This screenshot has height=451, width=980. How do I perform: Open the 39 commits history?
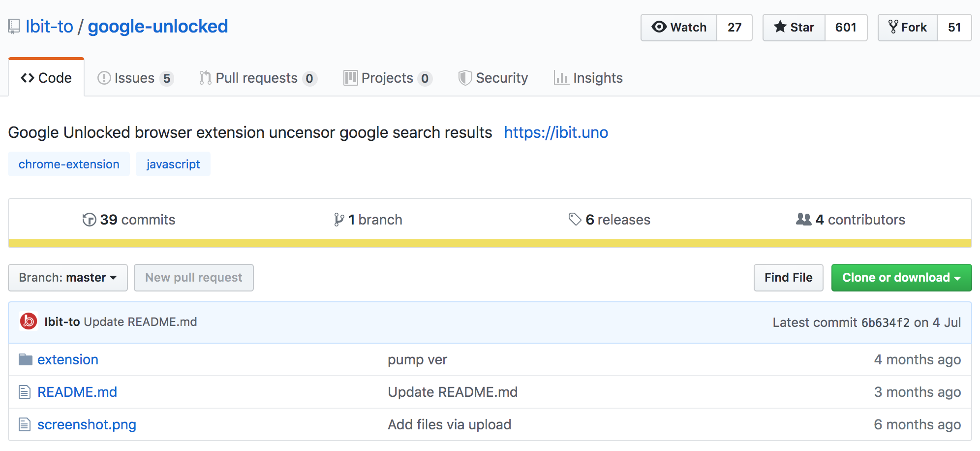click(129, 220)
